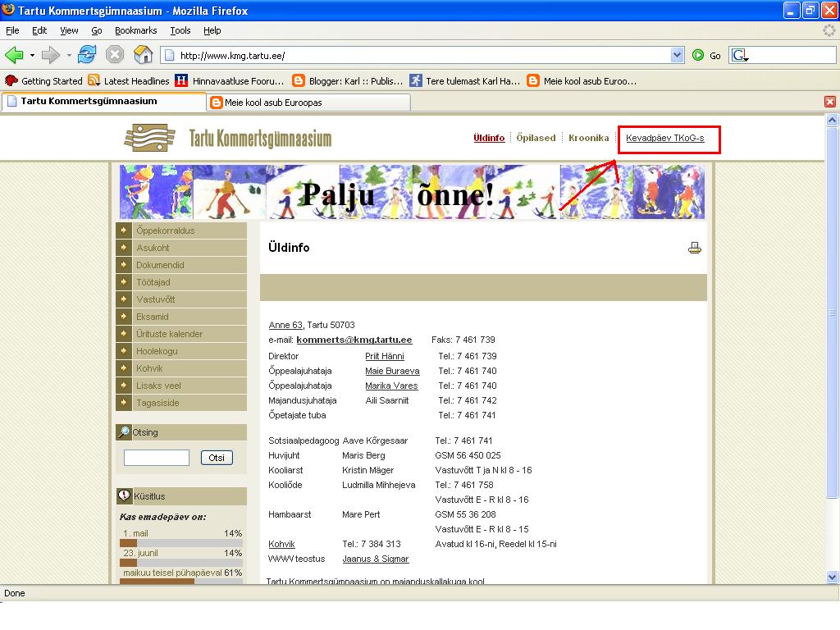Reload the page with the refresh icon

87,54
